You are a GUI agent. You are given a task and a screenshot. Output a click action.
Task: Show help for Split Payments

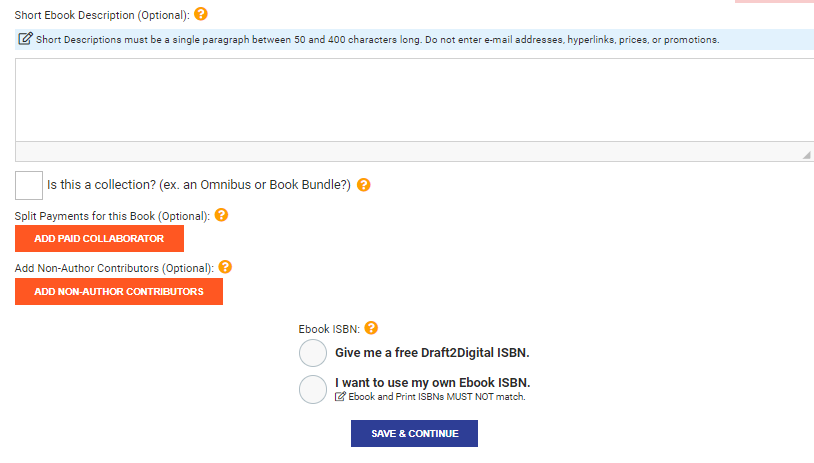coord(222,215)
